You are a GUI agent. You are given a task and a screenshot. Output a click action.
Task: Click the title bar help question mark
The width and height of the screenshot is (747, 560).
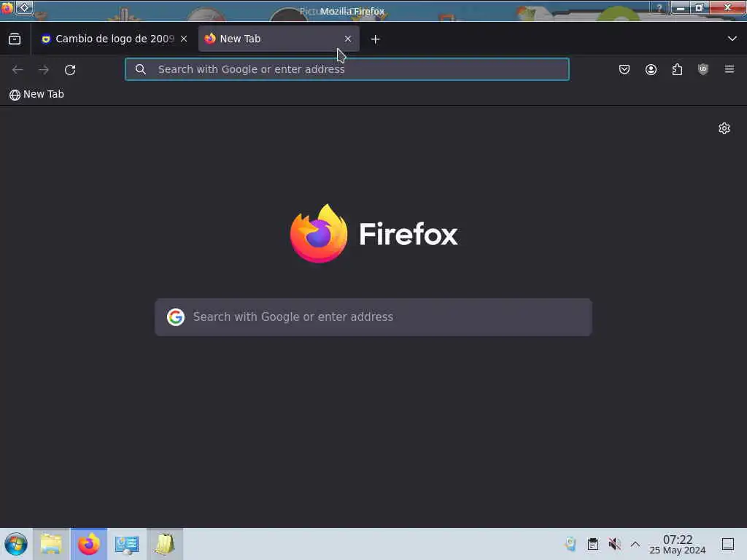[659, 8]
